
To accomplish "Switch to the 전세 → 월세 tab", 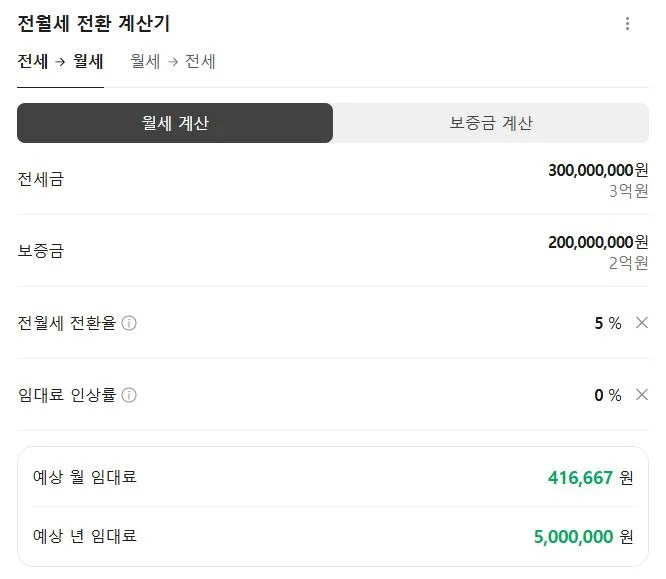I will click(60, 62).
